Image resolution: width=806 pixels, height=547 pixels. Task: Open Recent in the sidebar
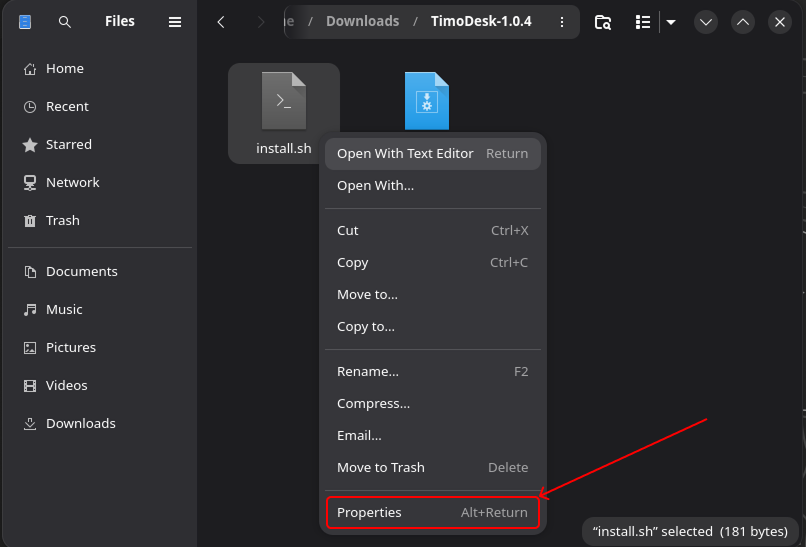click(100, 106)
